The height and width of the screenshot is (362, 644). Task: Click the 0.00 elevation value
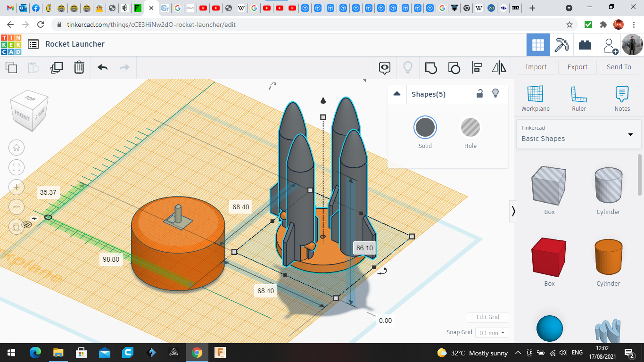(x=385, y=321)
